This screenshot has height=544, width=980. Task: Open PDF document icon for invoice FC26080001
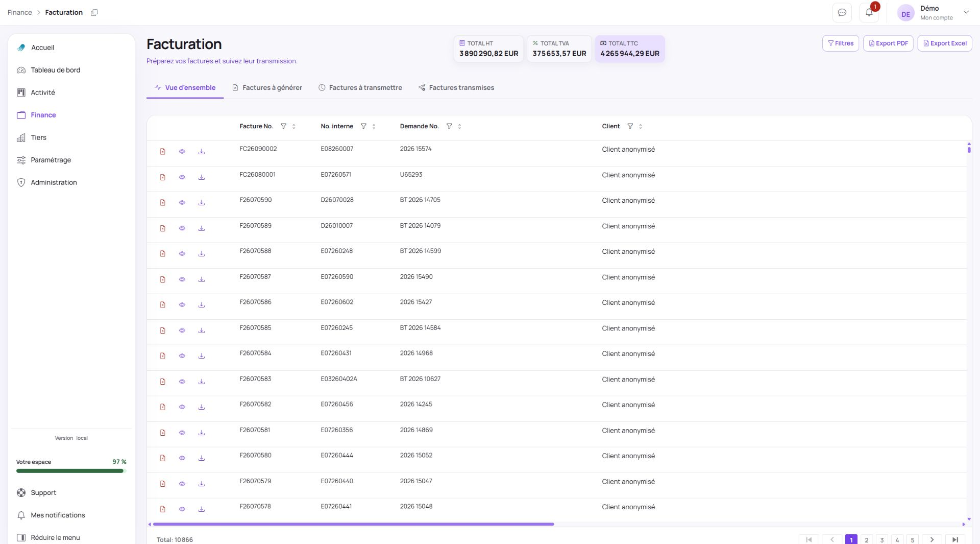(163, 177)
